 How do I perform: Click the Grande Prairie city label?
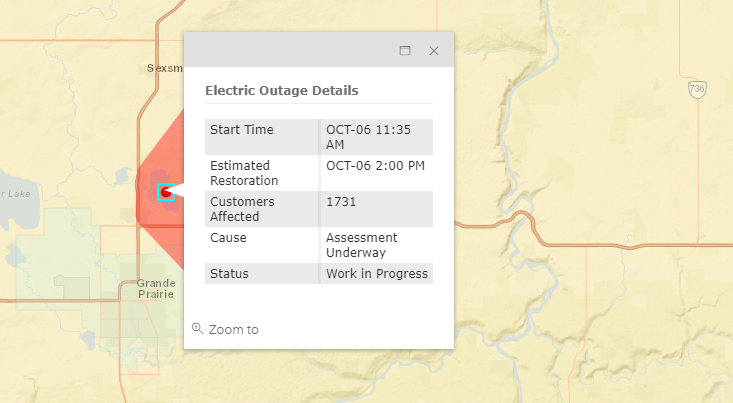pos(156,289)
